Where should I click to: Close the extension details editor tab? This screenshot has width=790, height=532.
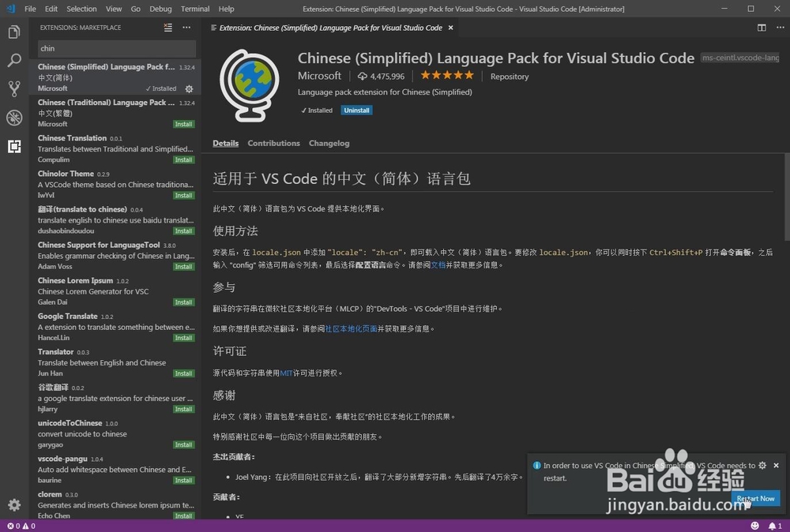click(x=451, y=28)
